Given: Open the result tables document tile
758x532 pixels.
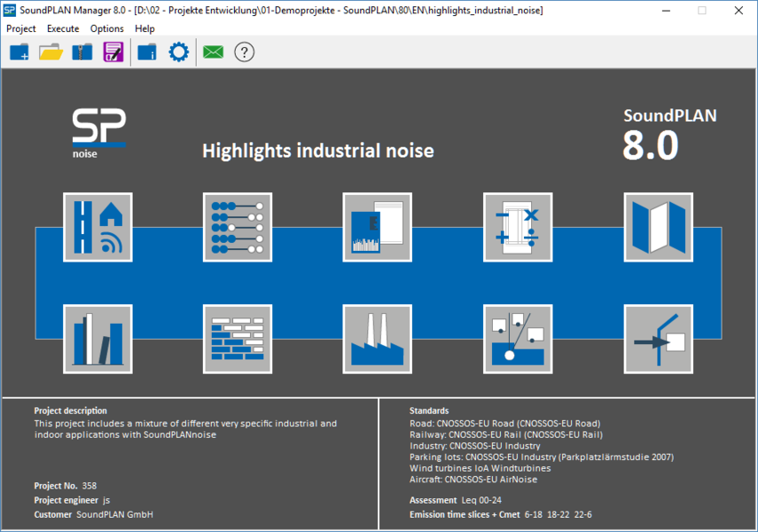Looking at the screenshot, I should [x=378, y=227].
